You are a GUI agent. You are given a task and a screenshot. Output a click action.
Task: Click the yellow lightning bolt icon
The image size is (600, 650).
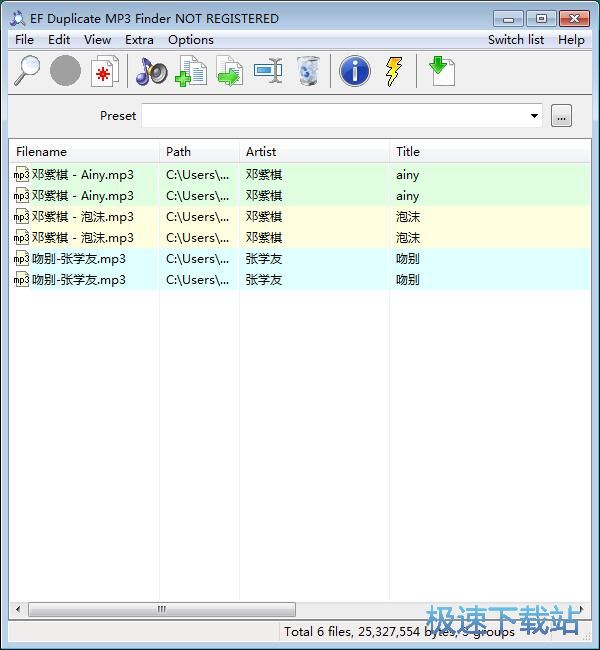394,72
